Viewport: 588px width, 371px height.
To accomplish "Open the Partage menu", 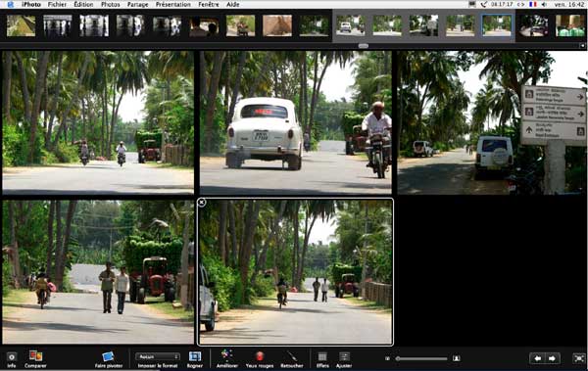I will click(x=137, y=4).
